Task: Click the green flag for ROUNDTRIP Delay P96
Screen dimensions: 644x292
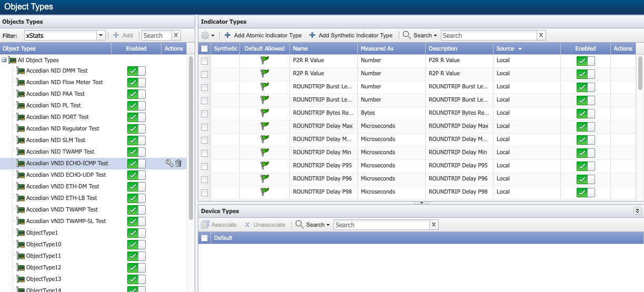Action: coord(265,178)
